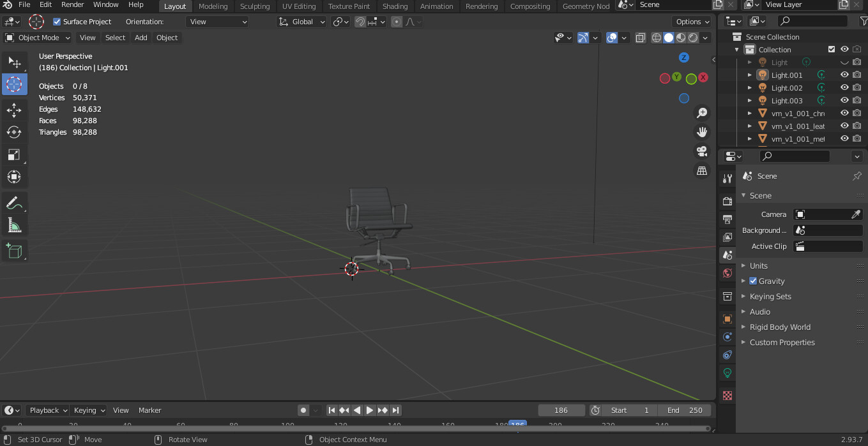The image size is (868, 446).
Task: Select the Add Cube tool
Action: pyautogui.click(x=15, y=251)
